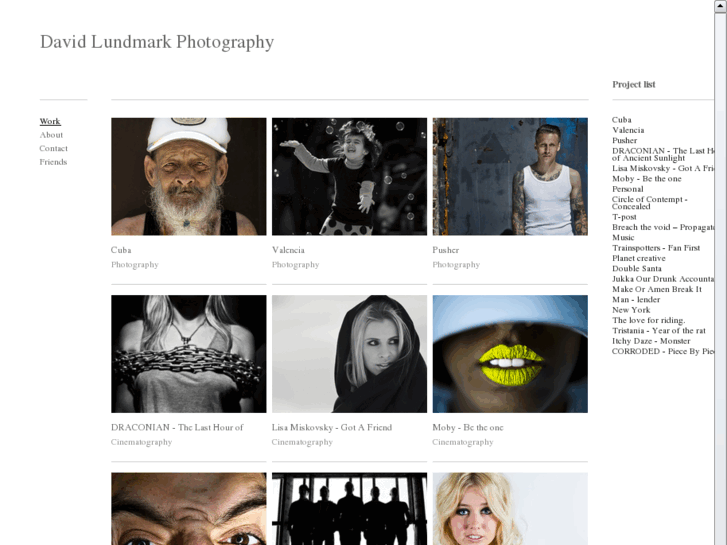This screenshot has height=545, width=727.
Task: Open the Work navigation item
Action: click(x=50, y=121)
